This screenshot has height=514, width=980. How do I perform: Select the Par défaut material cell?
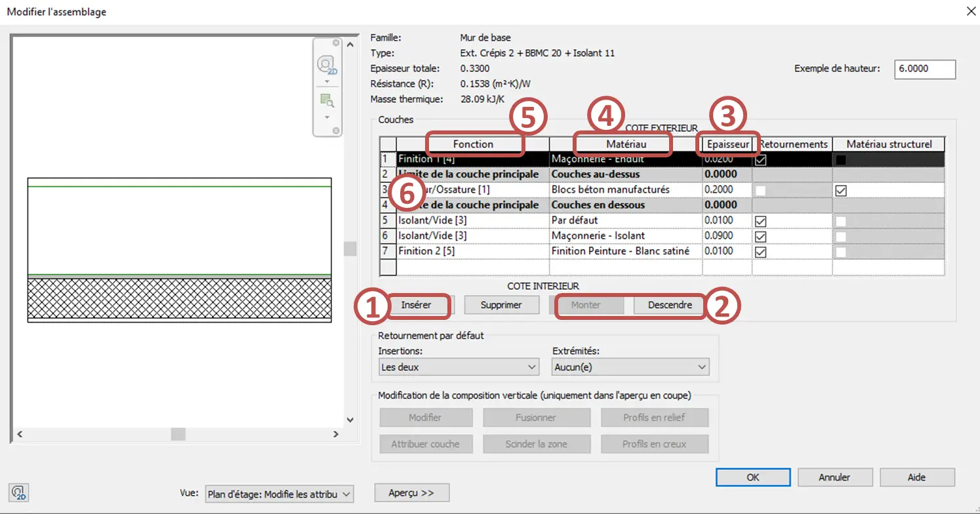point(626,221)
